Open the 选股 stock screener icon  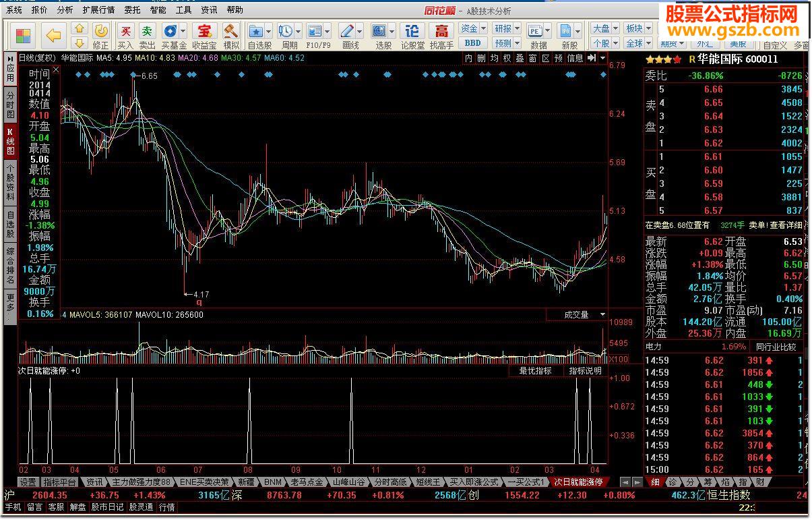(379, 32)
